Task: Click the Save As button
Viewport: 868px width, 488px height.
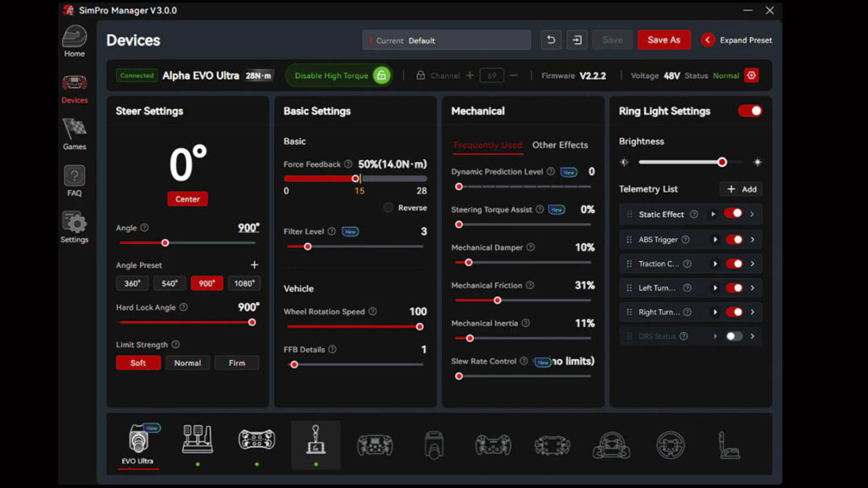Action: (664, 40)
